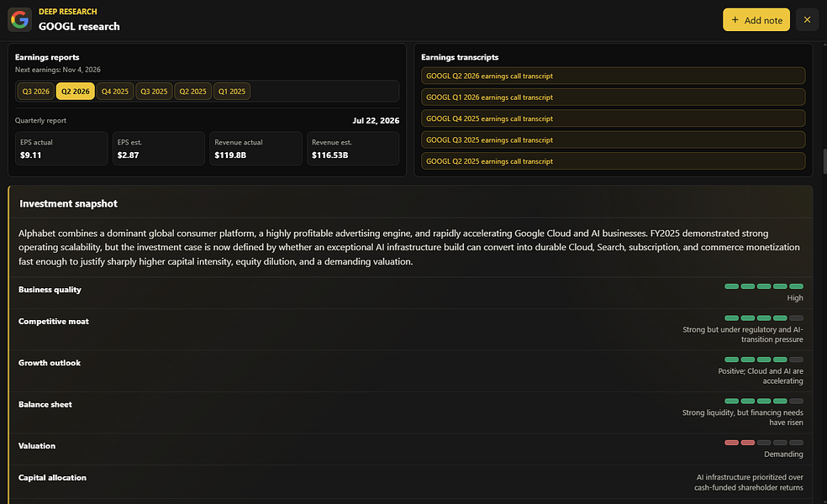Open the Q2 2025 earnings tab
Viewport: 827px width, 504px height.
click(193, 92)
